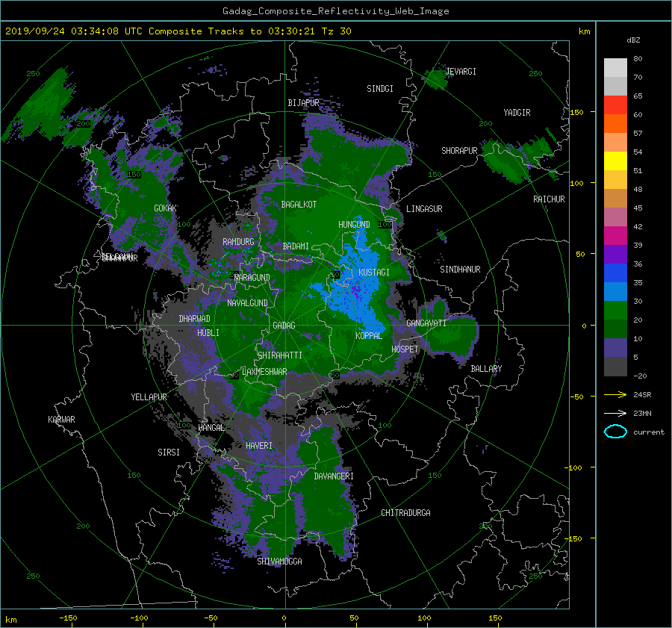
Task: Pick the light gray 80–70 dBZ swatch
Action: pyautogui.click(x=615, y=68)
